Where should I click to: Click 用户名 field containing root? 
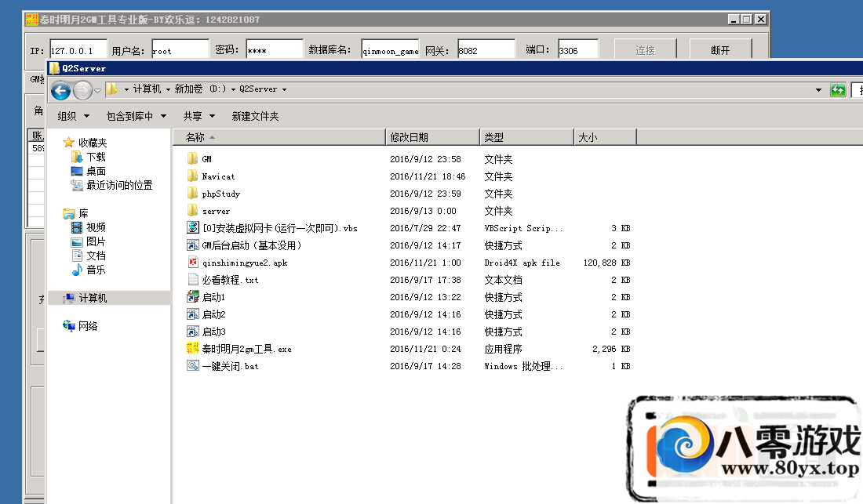coord(180,51)
